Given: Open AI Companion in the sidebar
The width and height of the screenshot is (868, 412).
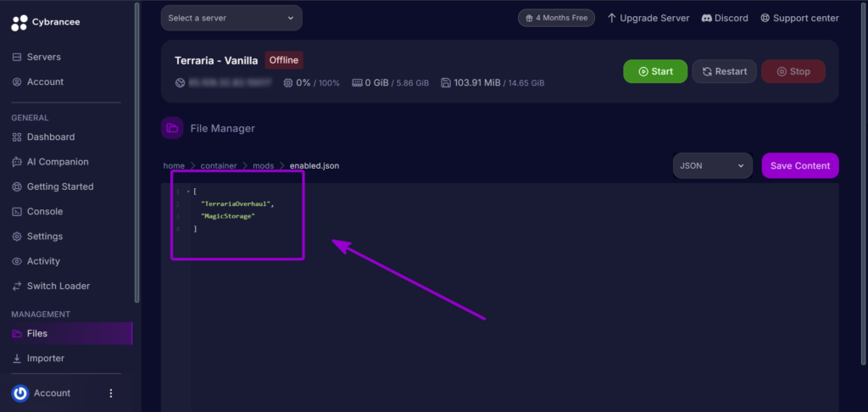Looking at the screenshot, I should (58, 162).
